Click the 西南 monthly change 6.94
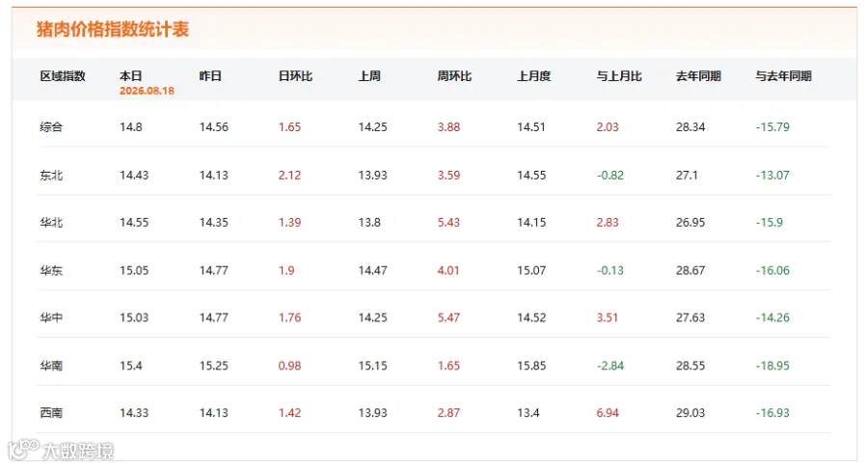Image resolution: width=868 pixels, height=467 pixels. 608,413
